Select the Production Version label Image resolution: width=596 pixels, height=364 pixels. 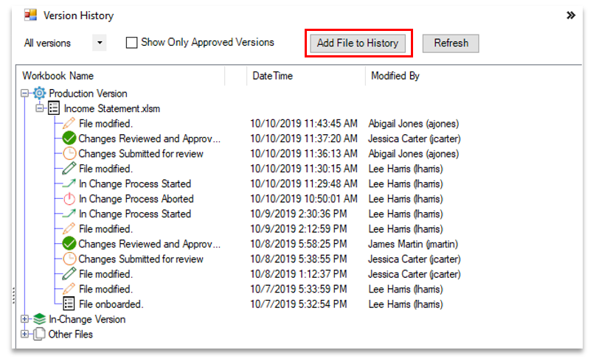coord(88,94)
